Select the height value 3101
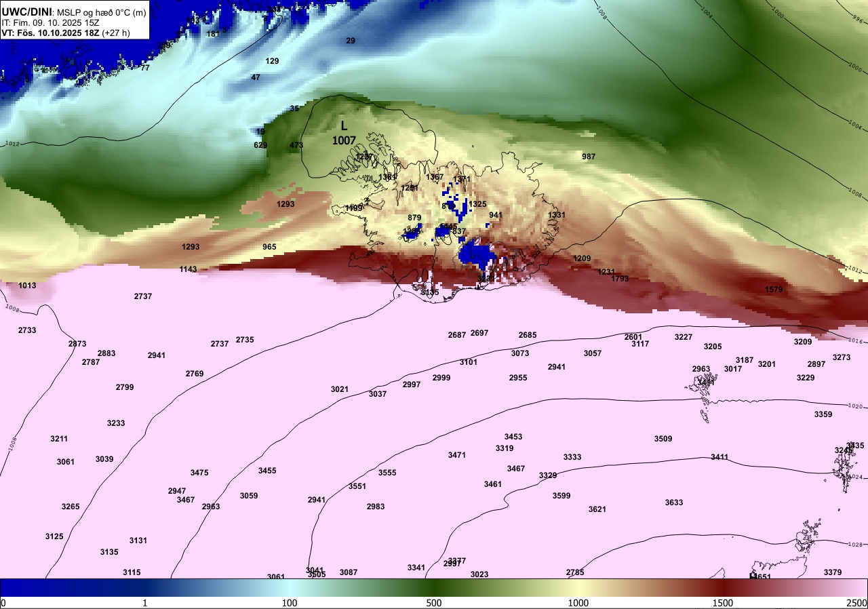The height and width of the screenshot is (609, 868). 469,362
